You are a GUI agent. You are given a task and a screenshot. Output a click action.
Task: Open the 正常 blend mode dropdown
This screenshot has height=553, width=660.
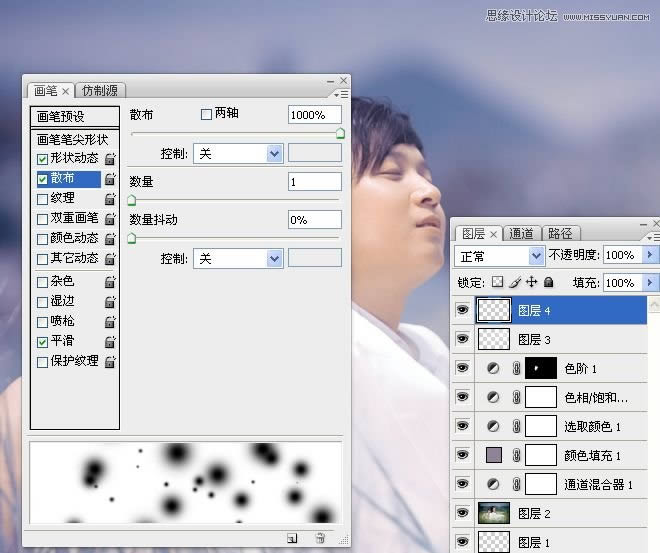[500, 255]
